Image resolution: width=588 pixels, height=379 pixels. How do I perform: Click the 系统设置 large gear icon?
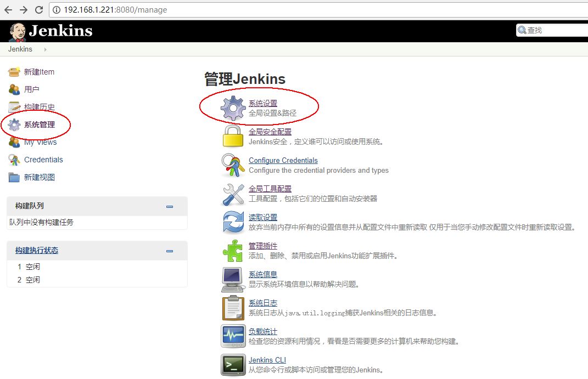[233, 108]
